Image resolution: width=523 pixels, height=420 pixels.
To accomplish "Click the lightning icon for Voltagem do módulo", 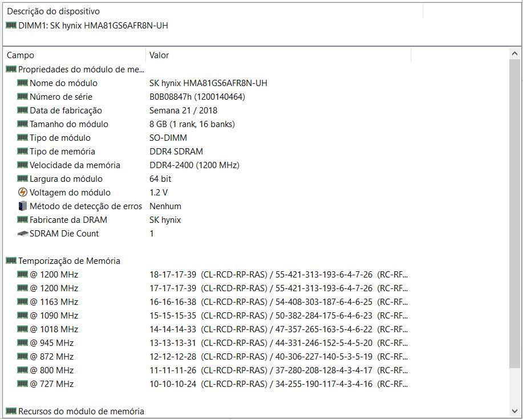I will 22,192.
